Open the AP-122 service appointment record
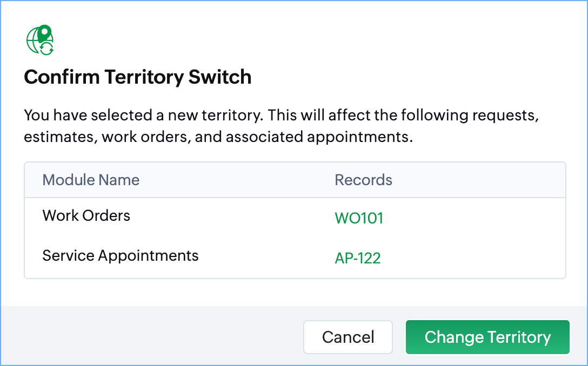Screen dimensions: 588x366 pyautogui.click(x=358, y=258)
